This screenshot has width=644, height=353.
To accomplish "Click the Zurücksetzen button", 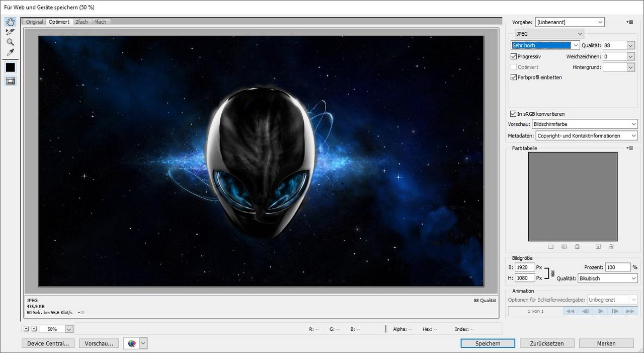I will tap(547, 343).
